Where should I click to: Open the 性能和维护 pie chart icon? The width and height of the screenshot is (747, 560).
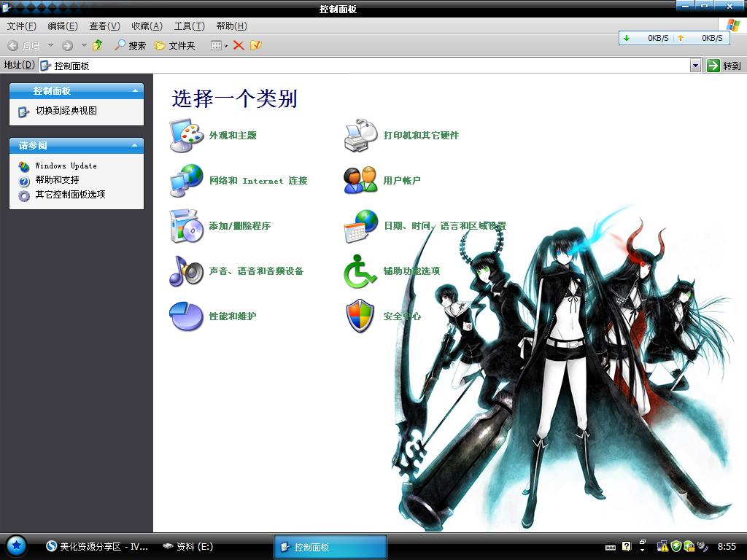point(187,316)
